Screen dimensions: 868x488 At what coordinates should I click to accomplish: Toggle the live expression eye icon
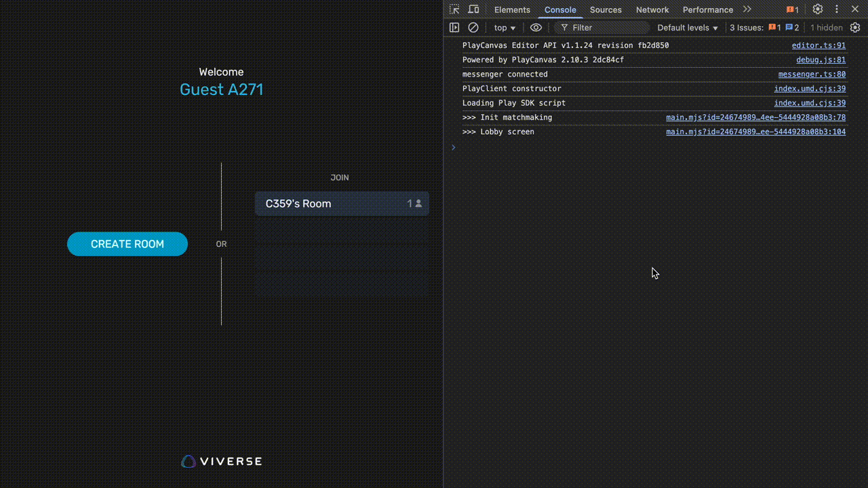point(536,28)
